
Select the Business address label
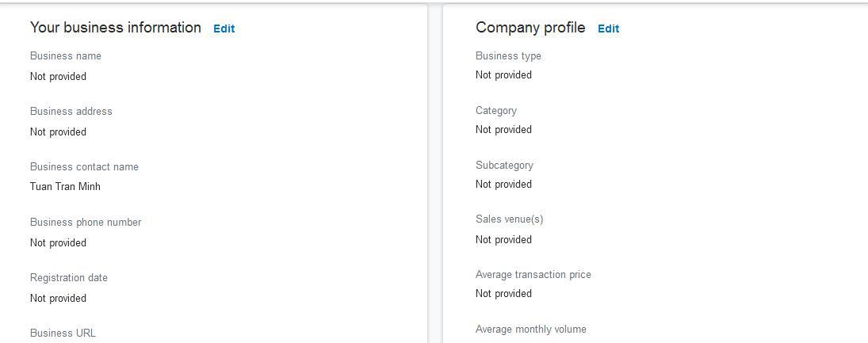[71, 112]
